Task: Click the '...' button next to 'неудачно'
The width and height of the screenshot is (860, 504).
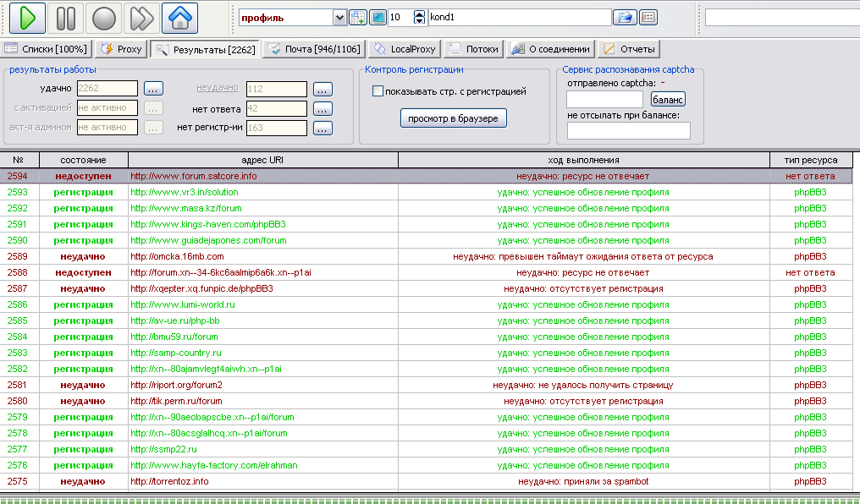Action: click(322, 90)
